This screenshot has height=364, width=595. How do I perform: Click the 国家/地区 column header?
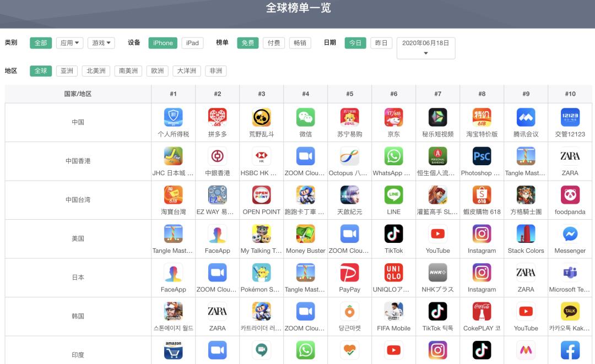(78, 94)
